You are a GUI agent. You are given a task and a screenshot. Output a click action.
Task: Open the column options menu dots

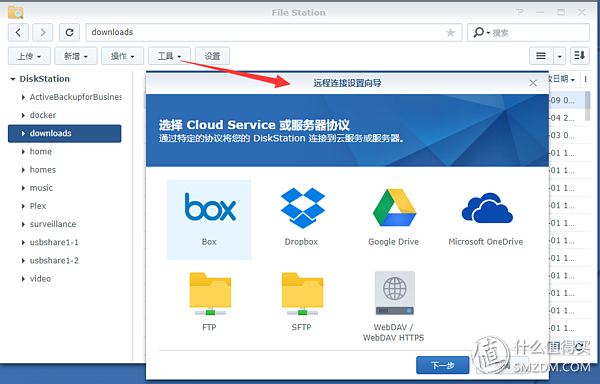[585, 79]
